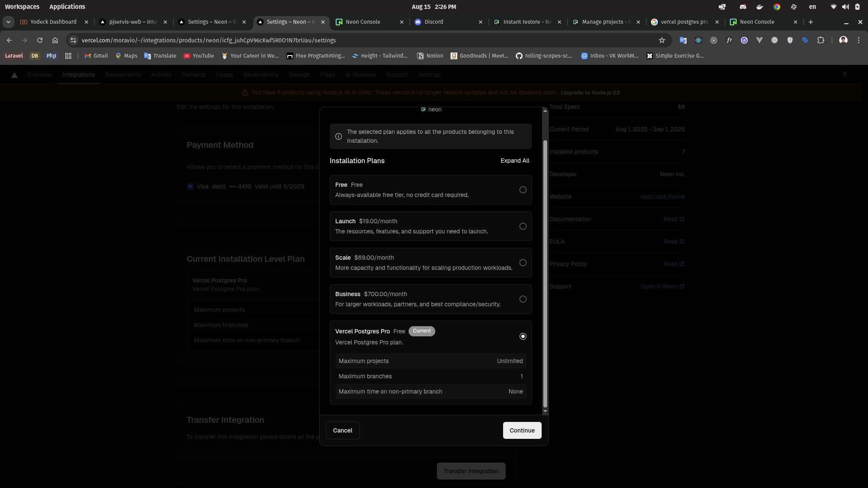Open the DB bookmark folder
This screenshot has height=488, width=868.
(35, 55)
